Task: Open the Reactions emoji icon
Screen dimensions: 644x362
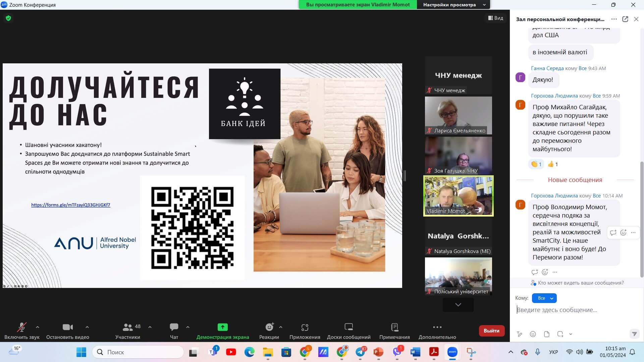Action: coord(269,327)
